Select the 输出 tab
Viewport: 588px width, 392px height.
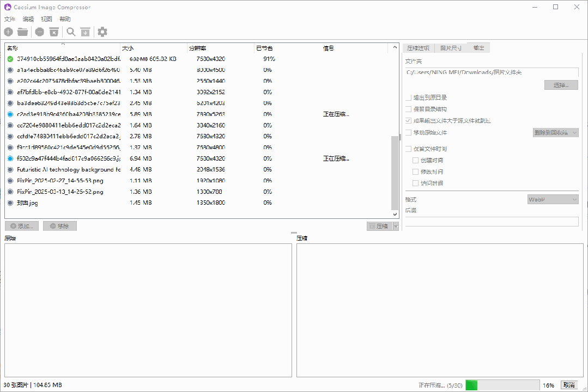point(478,47)
